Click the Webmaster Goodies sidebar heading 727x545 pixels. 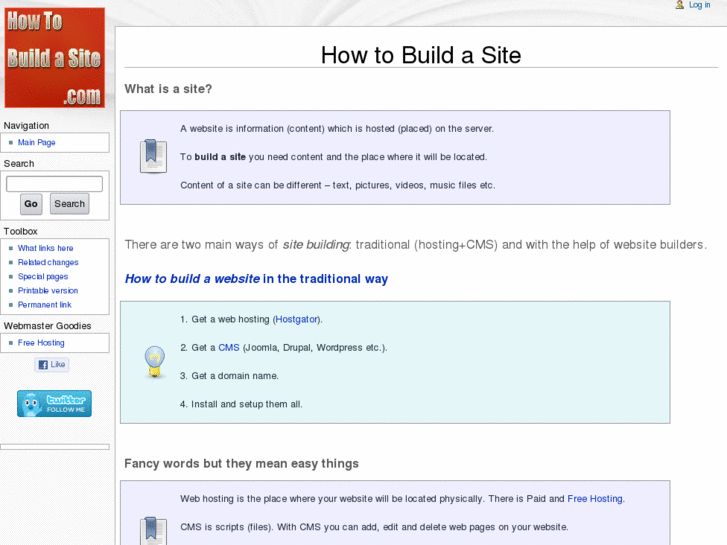click(x=47, y=326)
